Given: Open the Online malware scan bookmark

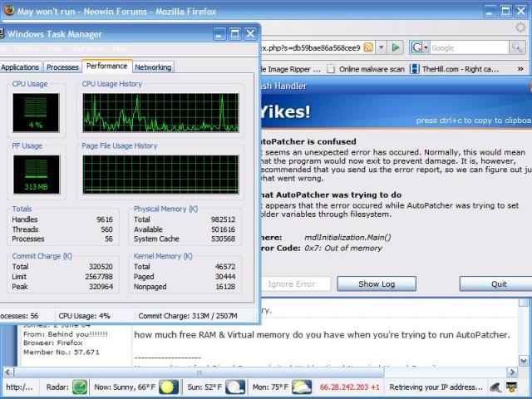Looking at the screenshot, I should (366, 69).
